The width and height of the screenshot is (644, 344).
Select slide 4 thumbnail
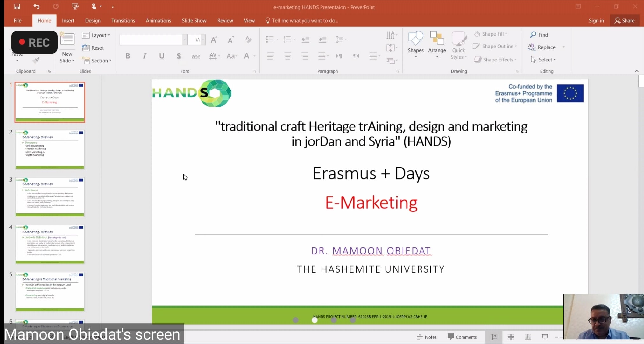click(x=50, y=244)
